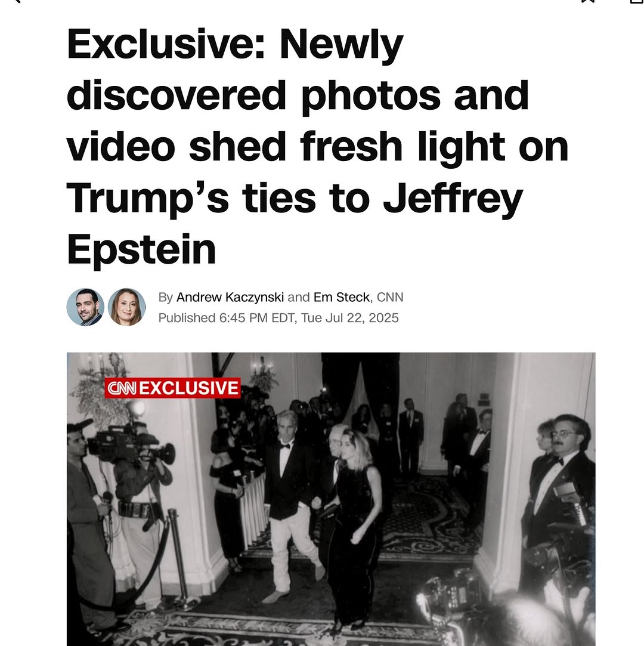Select the article headline text
Screen dimensions: 644x646
[317, 146]
